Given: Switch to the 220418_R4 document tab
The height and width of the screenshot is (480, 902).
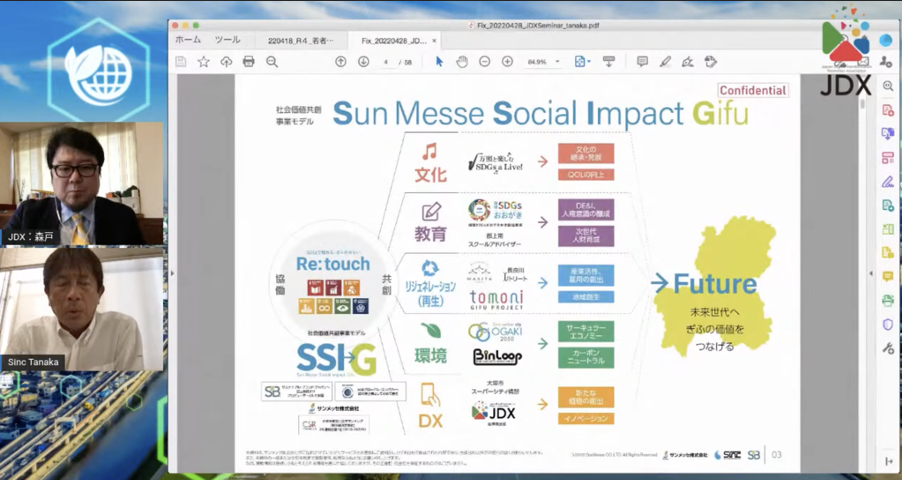Looking at the screenshot, I should point(301,41).
